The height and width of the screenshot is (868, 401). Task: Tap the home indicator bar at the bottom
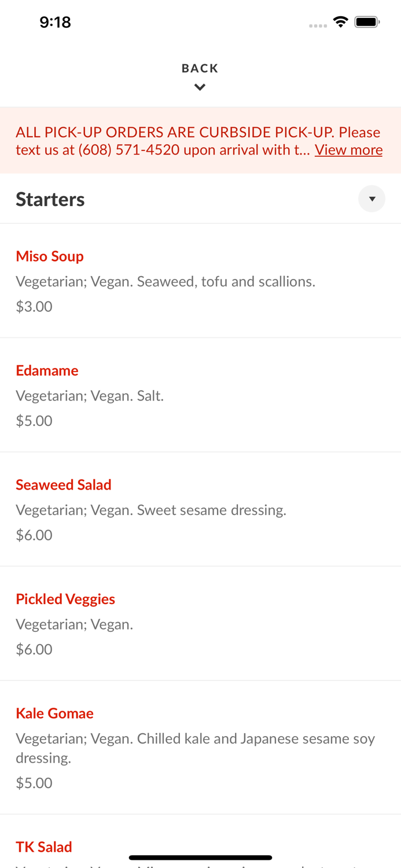pyautogui.click(x=200, y=857)
